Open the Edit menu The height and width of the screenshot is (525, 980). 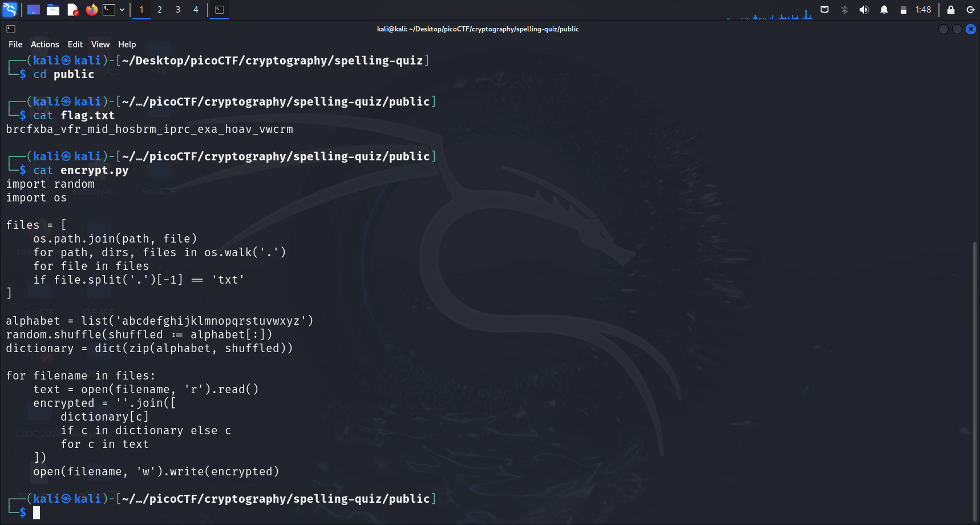(75, 45)
